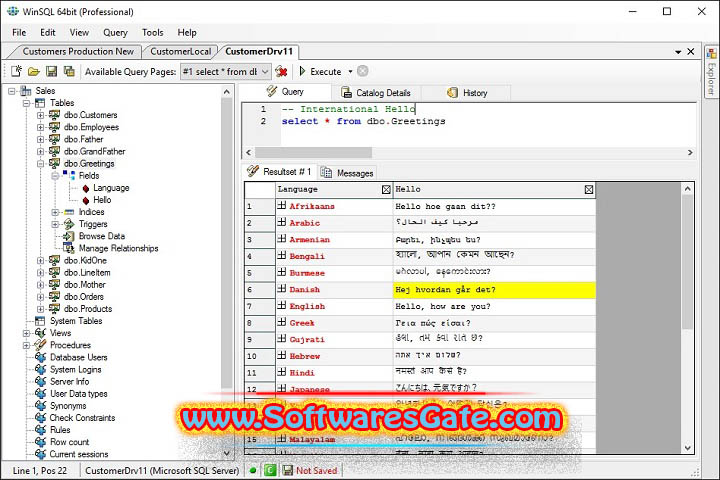Image resolution: width=720 pixels, height=480 pixels.
Task: Switch to the CustomerLocal tab
Action: (180, 51)
